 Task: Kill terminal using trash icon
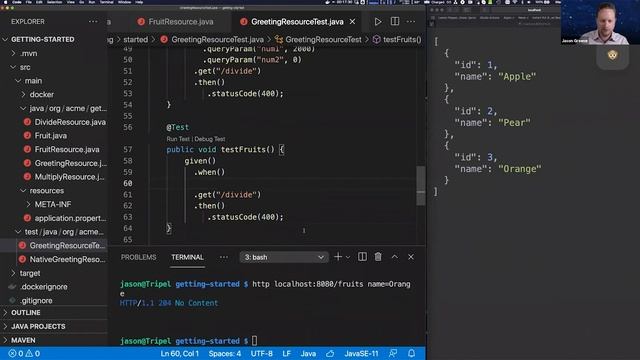click(378, 257)
